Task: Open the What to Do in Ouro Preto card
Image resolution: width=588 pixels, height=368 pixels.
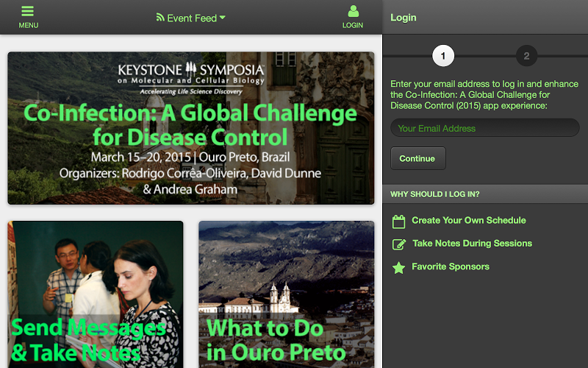Action: pos(287,294)
